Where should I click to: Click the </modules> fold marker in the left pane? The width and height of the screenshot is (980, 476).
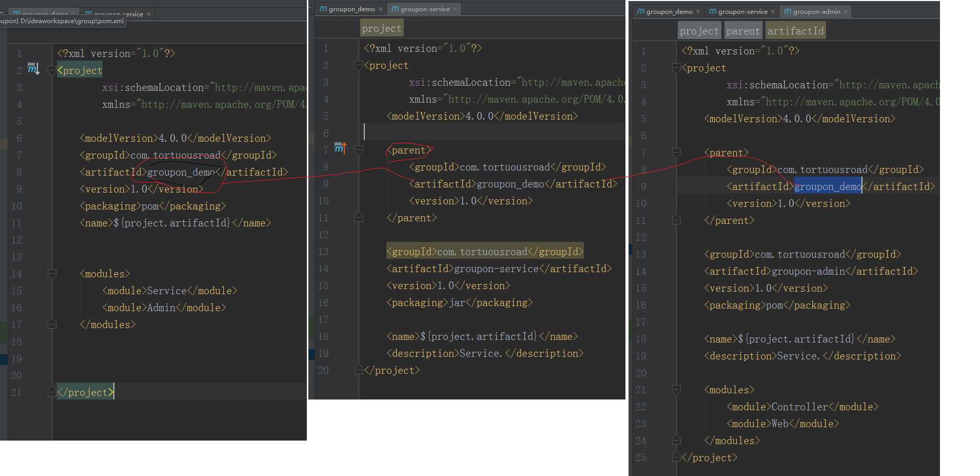[51, 324]
